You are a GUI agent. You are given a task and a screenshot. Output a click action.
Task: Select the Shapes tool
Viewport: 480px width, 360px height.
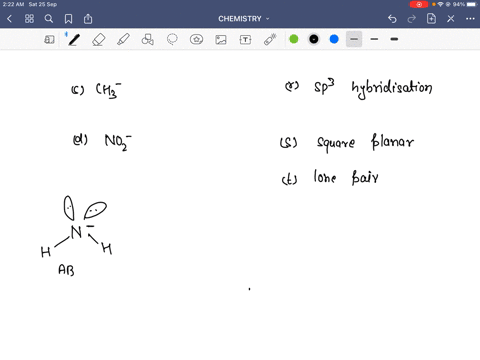click(147, 39)
